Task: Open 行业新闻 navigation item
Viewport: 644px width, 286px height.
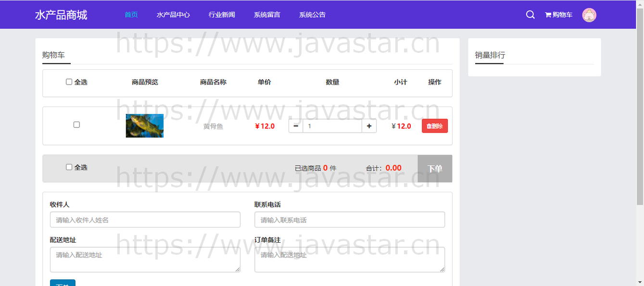Action: 222,15
